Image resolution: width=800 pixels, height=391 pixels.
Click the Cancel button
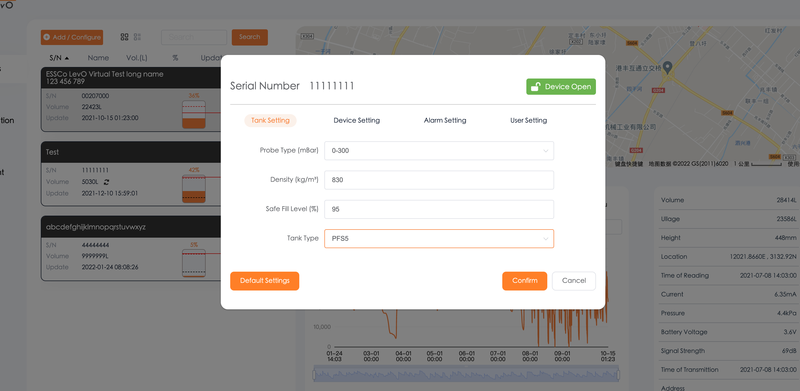coord(574,281)
